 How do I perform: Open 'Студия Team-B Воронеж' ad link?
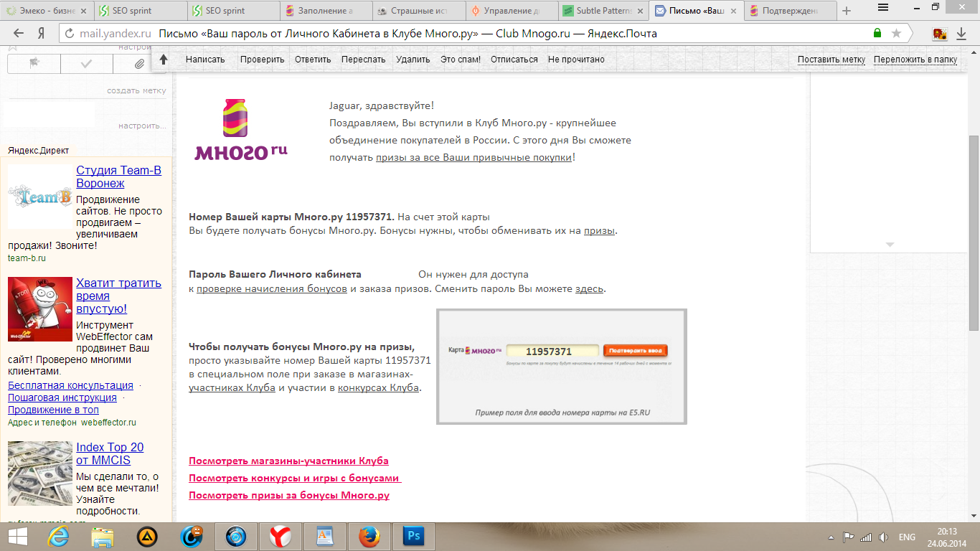point(119,176)
